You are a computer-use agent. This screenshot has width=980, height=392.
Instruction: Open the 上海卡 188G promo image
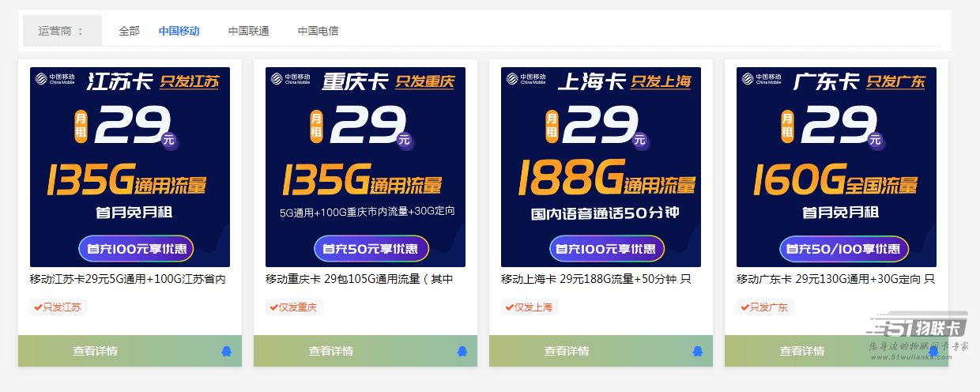click(601, 167)
